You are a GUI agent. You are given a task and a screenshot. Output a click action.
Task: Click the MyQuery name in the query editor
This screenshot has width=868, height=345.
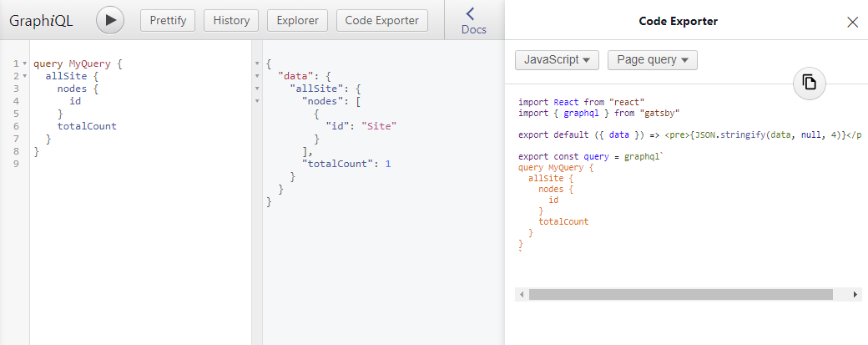[x=89, y=63]
